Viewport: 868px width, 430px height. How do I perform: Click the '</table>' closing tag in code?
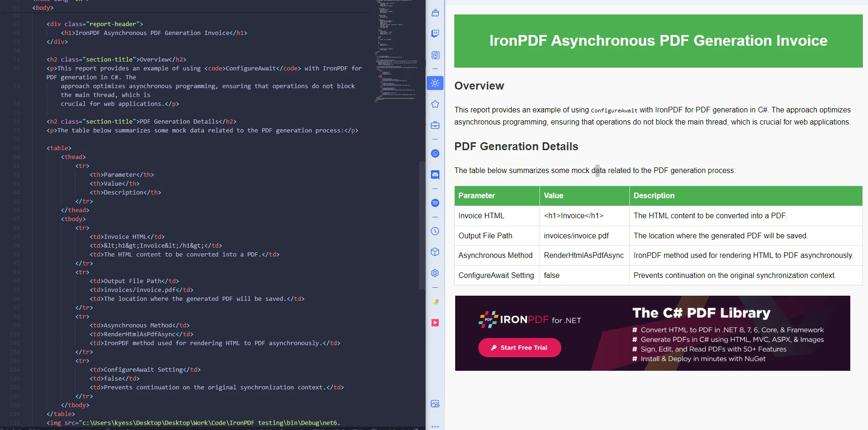[61, 414]
